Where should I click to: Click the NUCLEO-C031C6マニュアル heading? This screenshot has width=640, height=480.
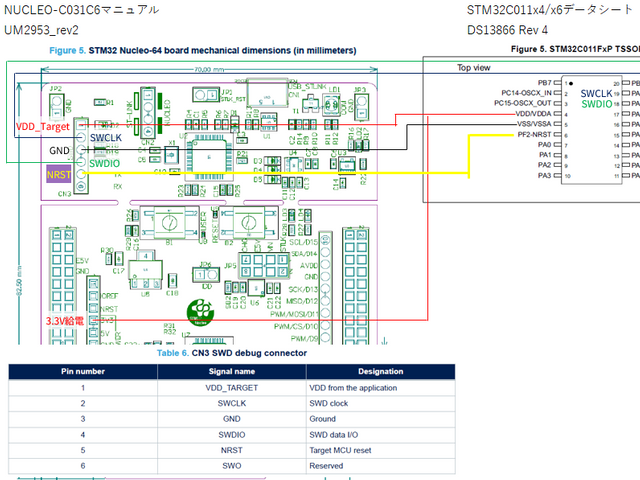(x=67, y=10)
